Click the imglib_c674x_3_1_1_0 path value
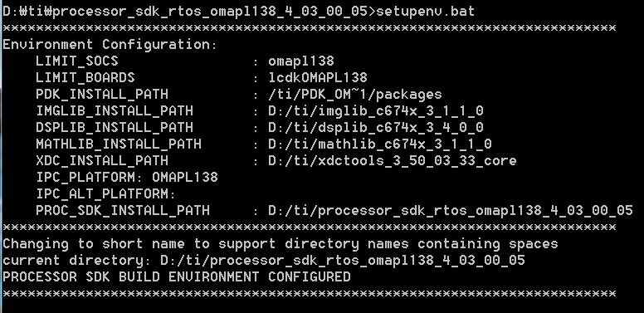Viewport: 644px width, 313px height. click(376, 111)
